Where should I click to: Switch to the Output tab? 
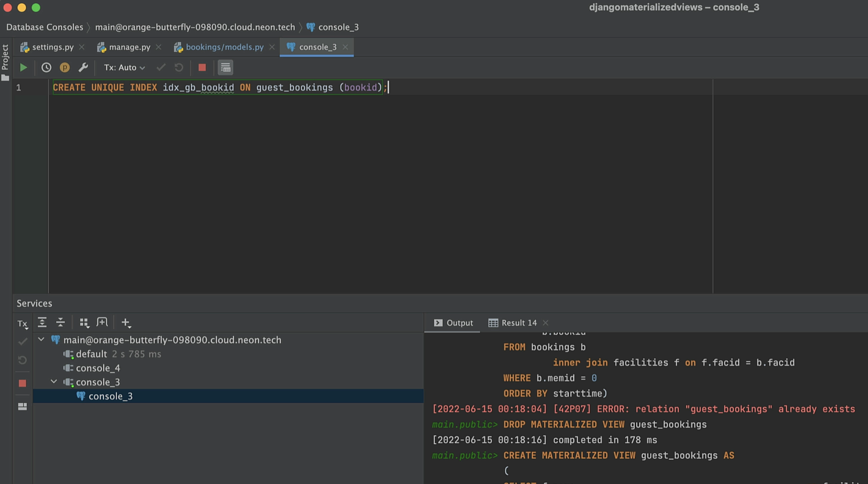pos(453,323)
